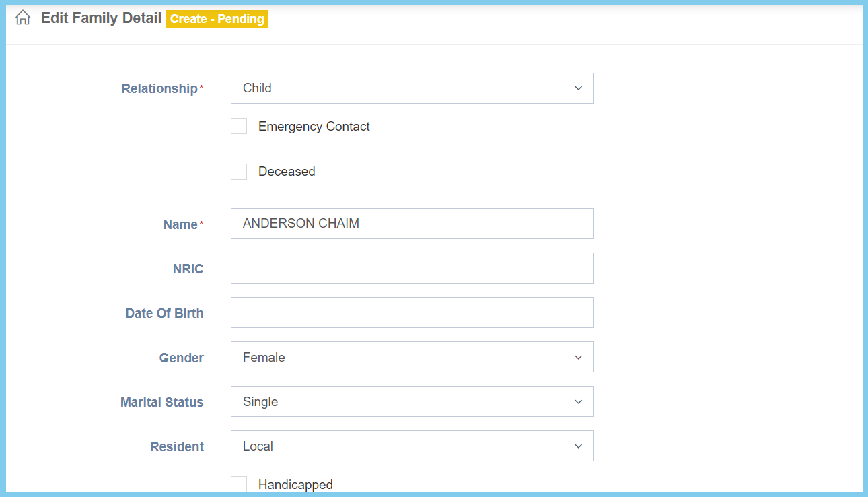Viewport: 868px width, 497px height.
Task: Click the Edit Family Detail heading
Action: click(101, 18)
